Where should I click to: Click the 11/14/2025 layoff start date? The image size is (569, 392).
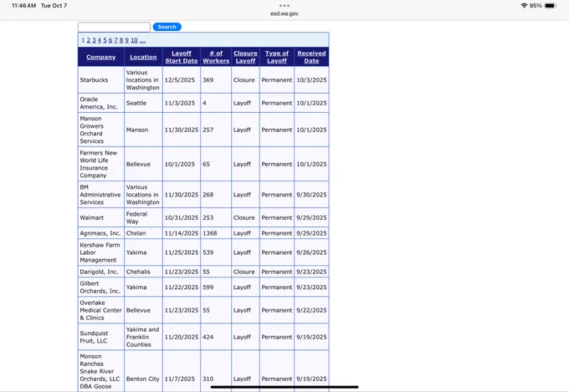point(182,233)
